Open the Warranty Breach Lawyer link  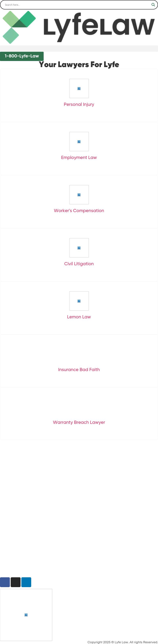click(79, 422)
